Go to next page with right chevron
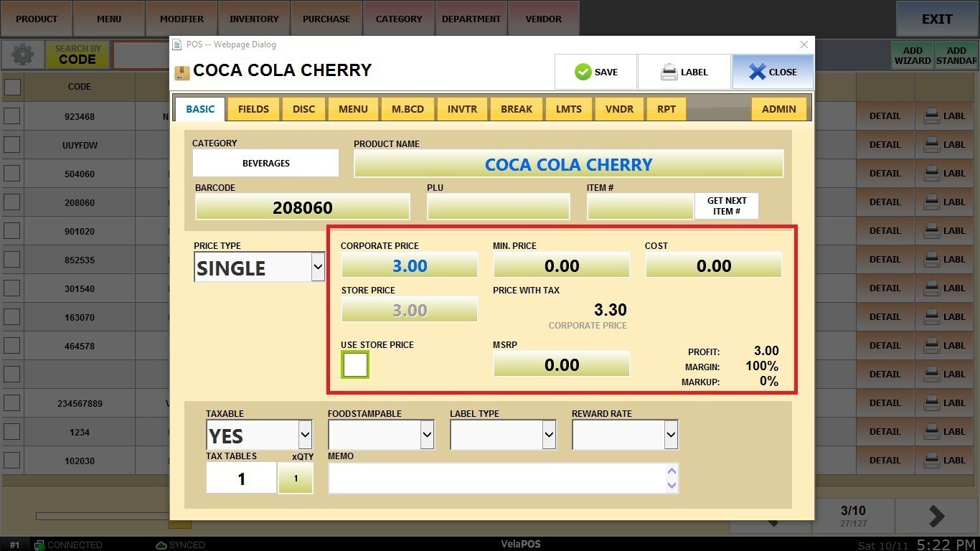This screenshot has height=551, width=980. (936, 516)
